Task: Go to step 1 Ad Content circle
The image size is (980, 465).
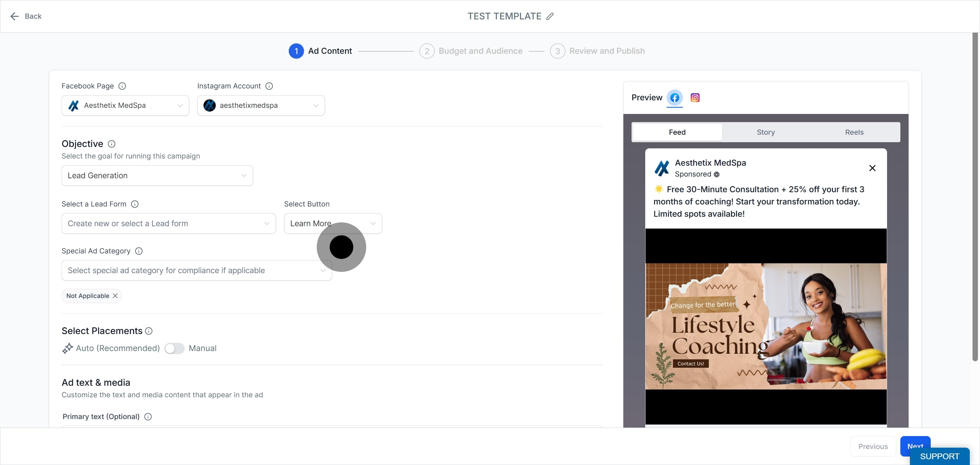Action: tap(296, 51)
